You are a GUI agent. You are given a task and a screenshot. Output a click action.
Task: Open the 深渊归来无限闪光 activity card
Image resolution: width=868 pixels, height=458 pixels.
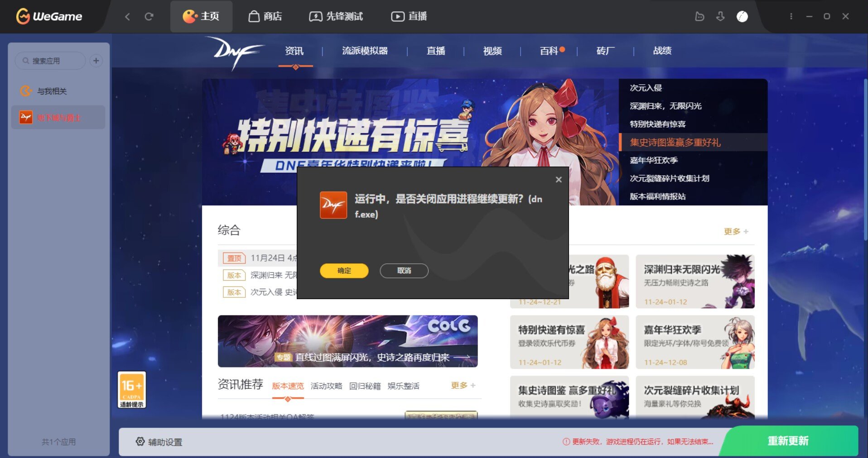click(695, 281)
